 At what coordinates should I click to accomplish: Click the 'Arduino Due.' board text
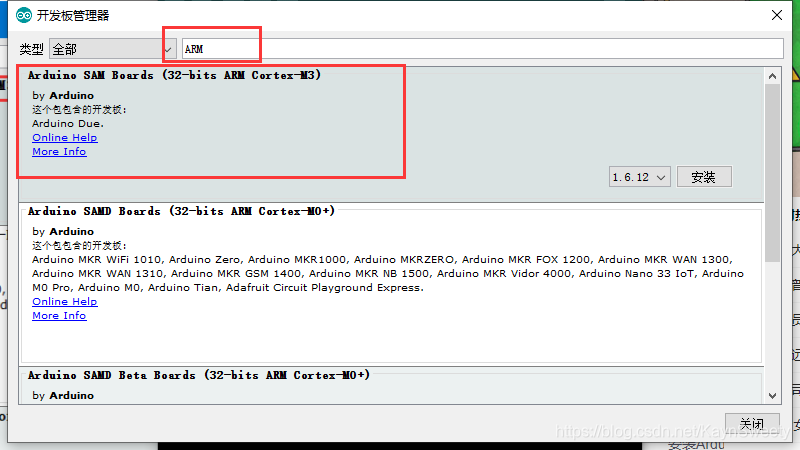[68, 123]
